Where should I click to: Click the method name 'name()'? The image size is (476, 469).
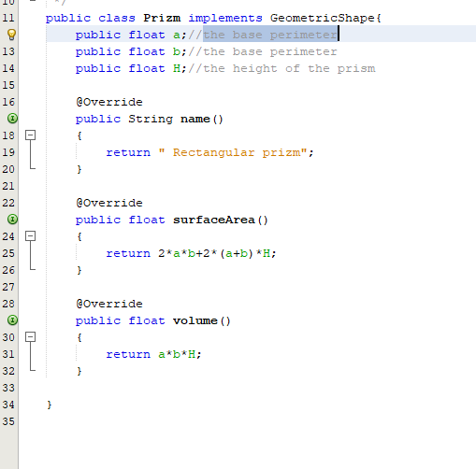tap(202, 119)
